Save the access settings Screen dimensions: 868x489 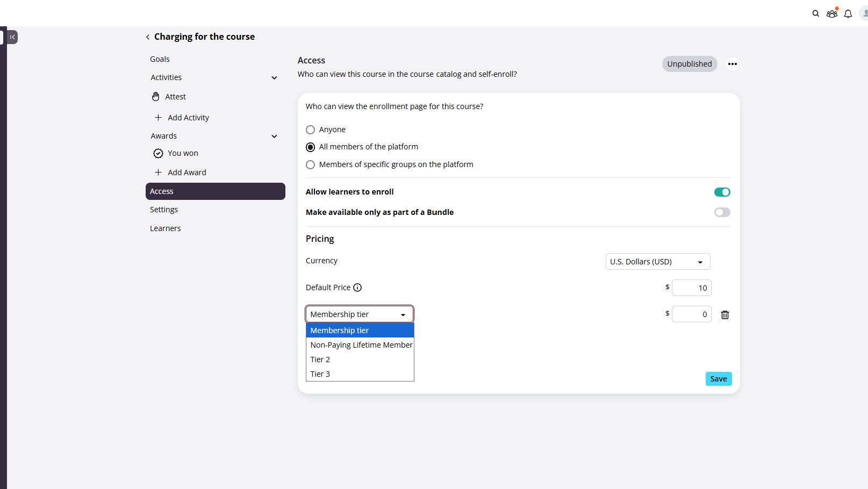pyautogui.click(x=719, y=379)
